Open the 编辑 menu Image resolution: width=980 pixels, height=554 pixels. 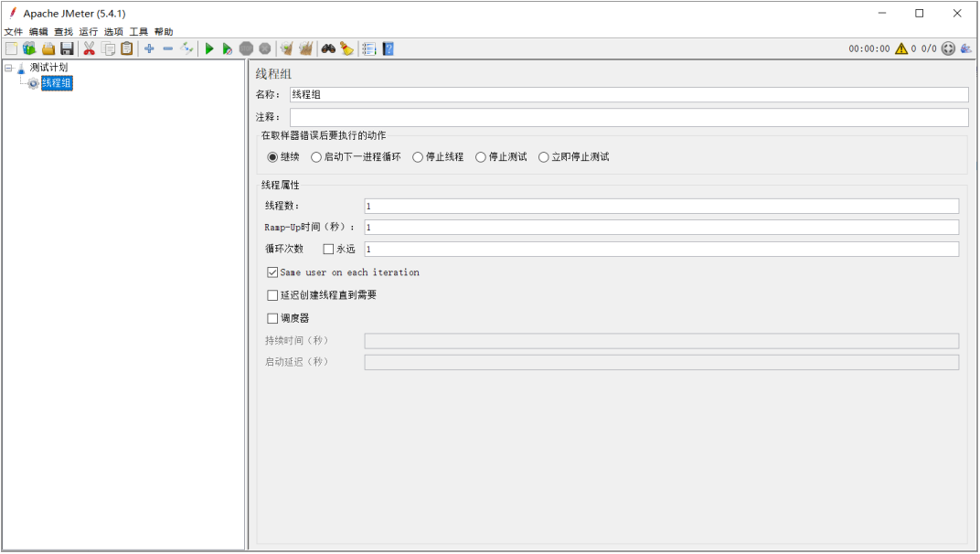click(38, 31)
